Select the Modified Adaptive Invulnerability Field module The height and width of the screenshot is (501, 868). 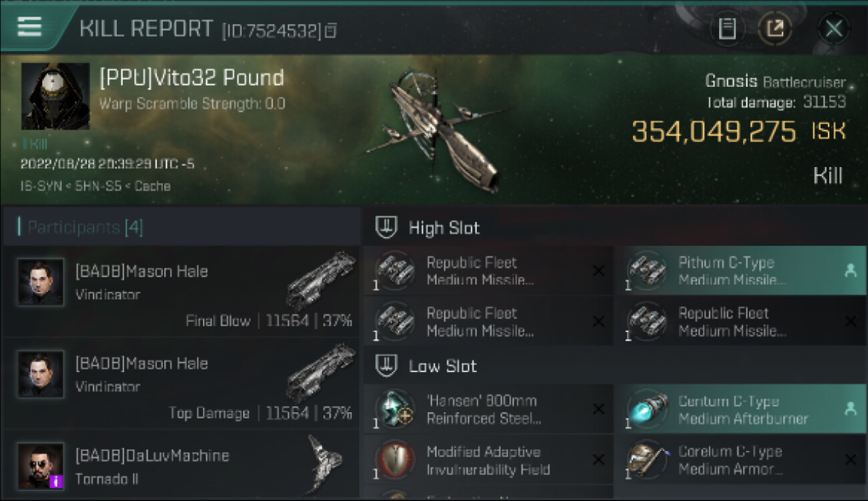coord(488,460)
